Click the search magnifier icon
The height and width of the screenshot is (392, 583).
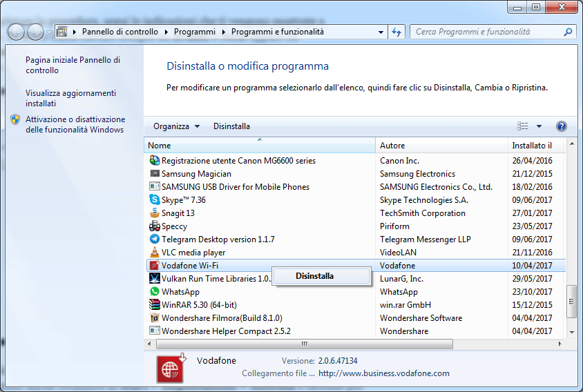coord(568,32)
